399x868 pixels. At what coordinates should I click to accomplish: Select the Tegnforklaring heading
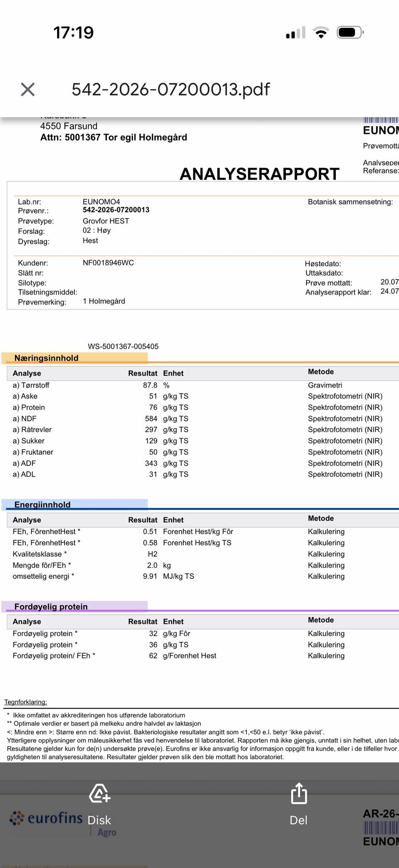(26, 702)
